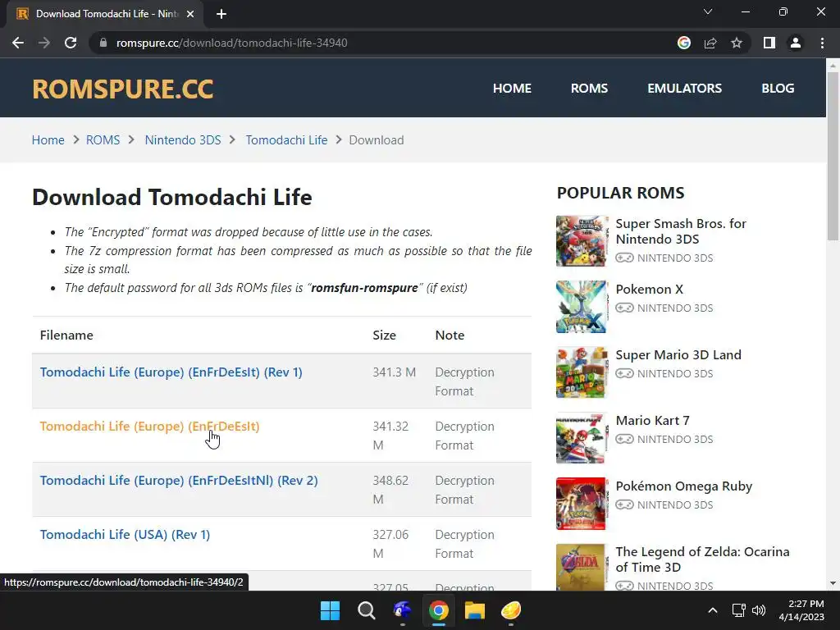Open the side panel icon
Viewport: 840px width, 630px height.
769,43
